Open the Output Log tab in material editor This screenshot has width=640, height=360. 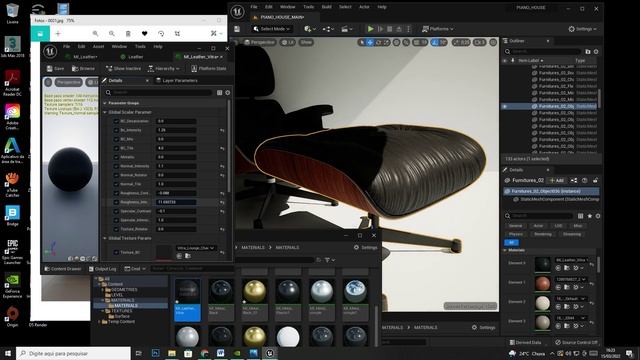(x=102, y=269)
